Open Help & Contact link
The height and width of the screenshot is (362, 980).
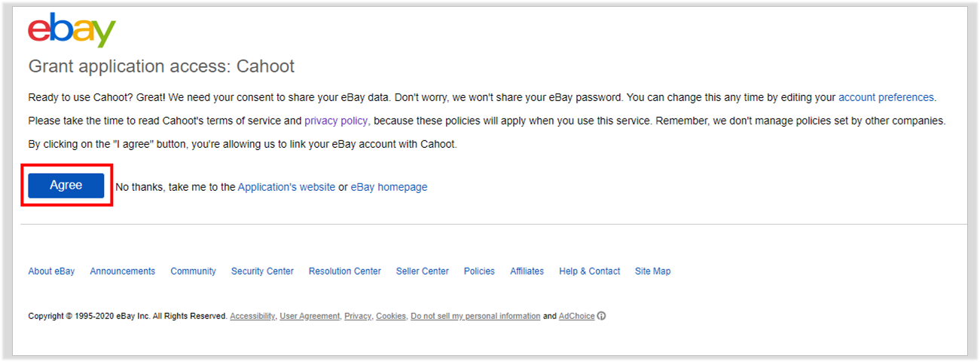pos(590,271)
